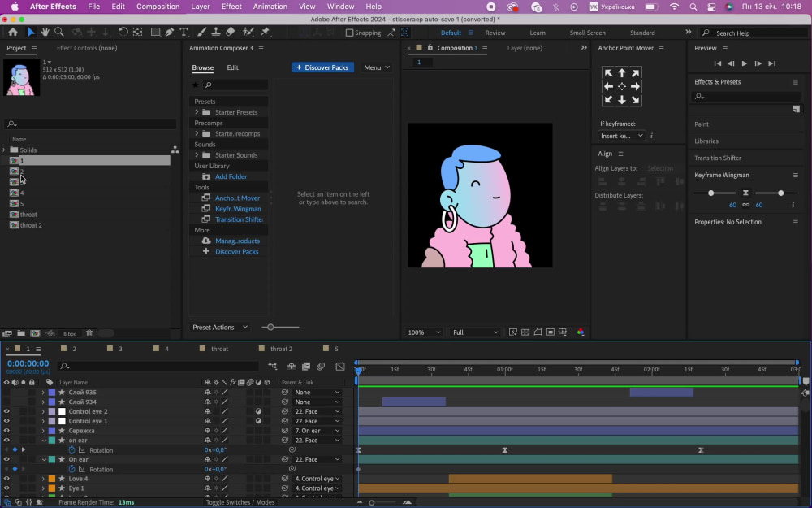Screen dimensions: 812x508
Task: Select the Pen tool
Action: [x=169, y=32]
